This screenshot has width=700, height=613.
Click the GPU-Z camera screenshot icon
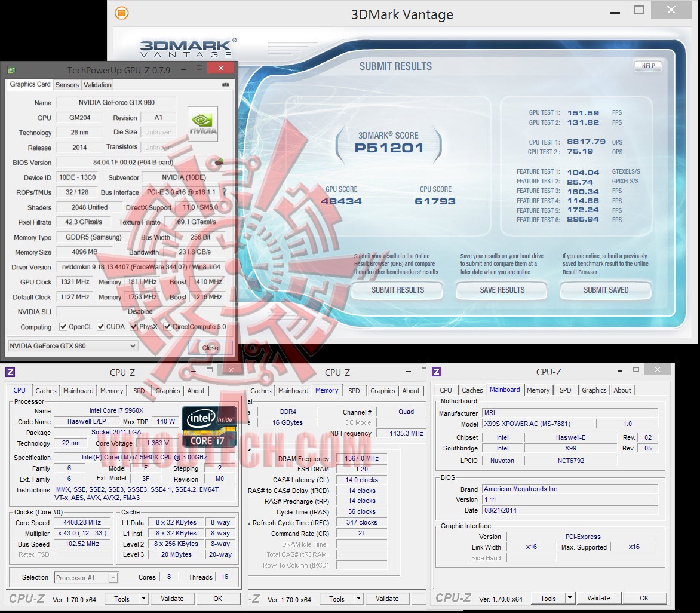click(225, 84)
